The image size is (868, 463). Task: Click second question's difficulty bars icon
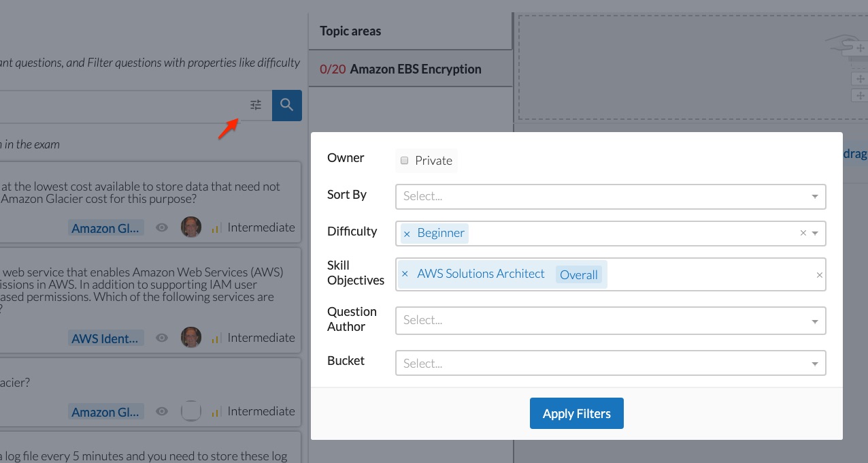pos(217,338)
